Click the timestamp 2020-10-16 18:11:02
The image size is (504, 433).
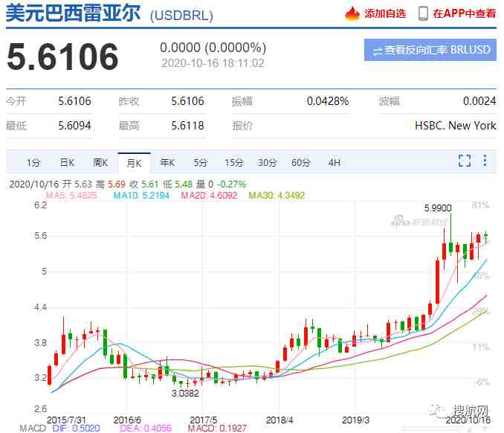pos(213,63)
